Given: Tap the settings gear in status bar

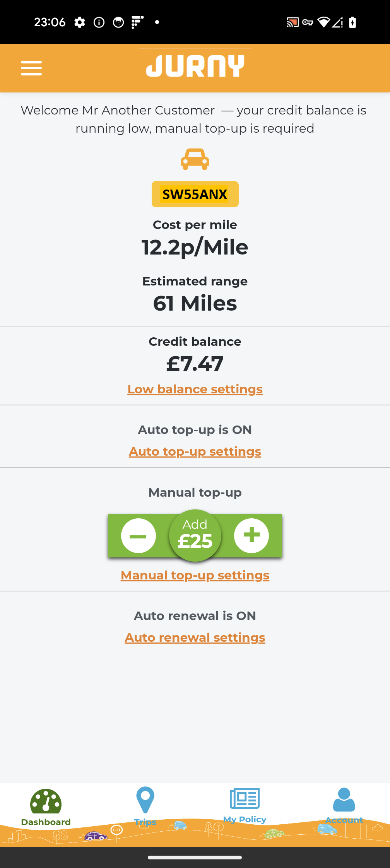Looking at the screenshot, I should [x=80, y=22].
